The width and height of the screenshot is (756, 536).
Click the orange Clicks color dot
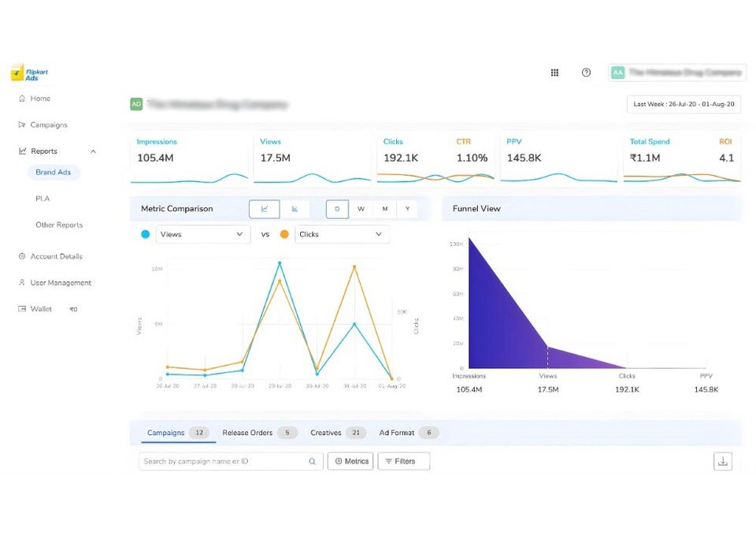tap(284, 234)
